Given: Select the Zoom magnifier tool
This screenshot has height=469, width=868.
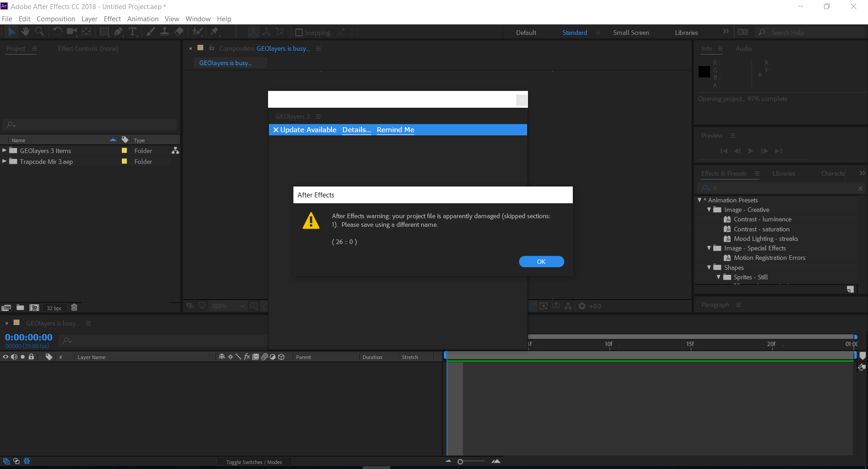Looking at the screenshot, I should click(40, 32).
